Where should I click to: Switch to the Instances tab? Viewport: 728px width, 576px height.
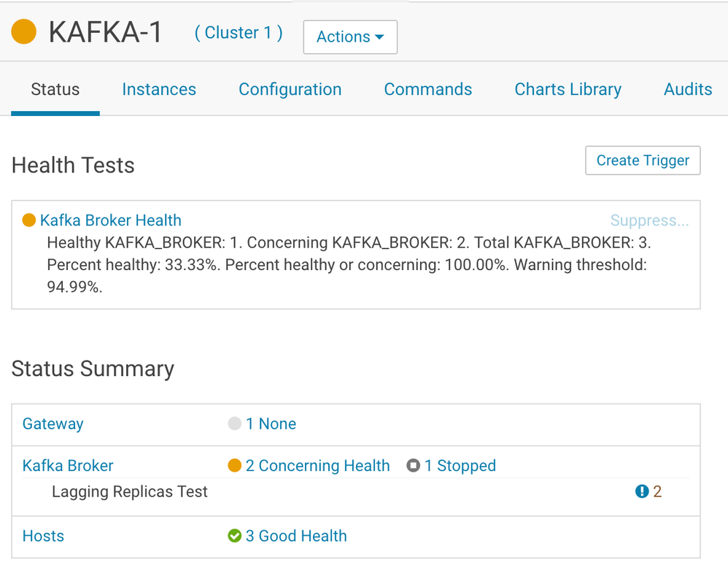(x=159, y=90)
